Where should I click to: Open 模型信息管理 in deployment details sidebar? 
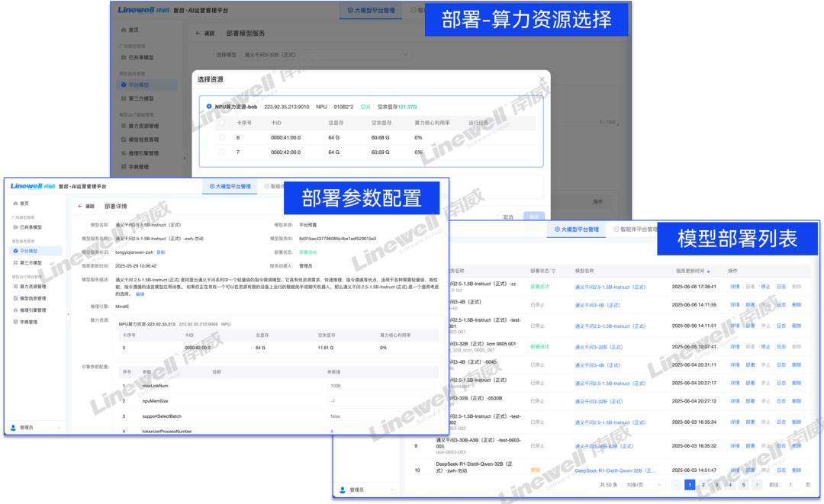(33, 298)
